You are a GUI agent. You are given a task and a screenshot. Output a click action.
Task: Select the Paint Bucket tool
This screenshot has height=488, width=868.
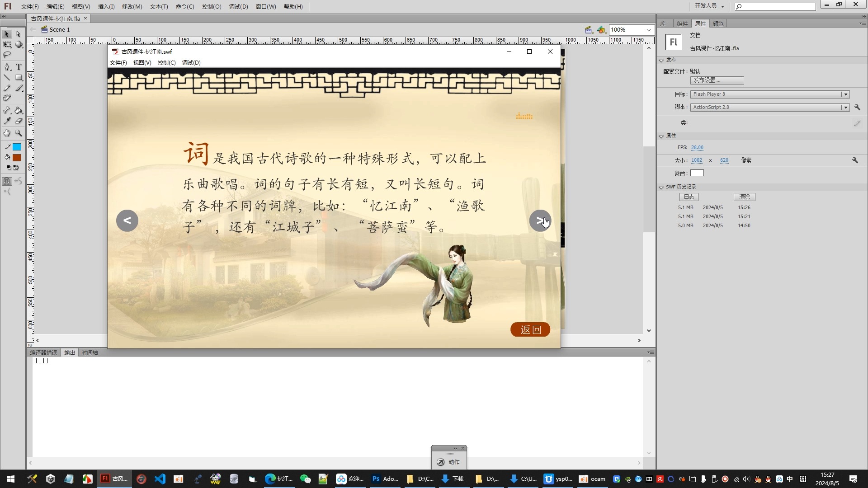click(x=19, y=111)
